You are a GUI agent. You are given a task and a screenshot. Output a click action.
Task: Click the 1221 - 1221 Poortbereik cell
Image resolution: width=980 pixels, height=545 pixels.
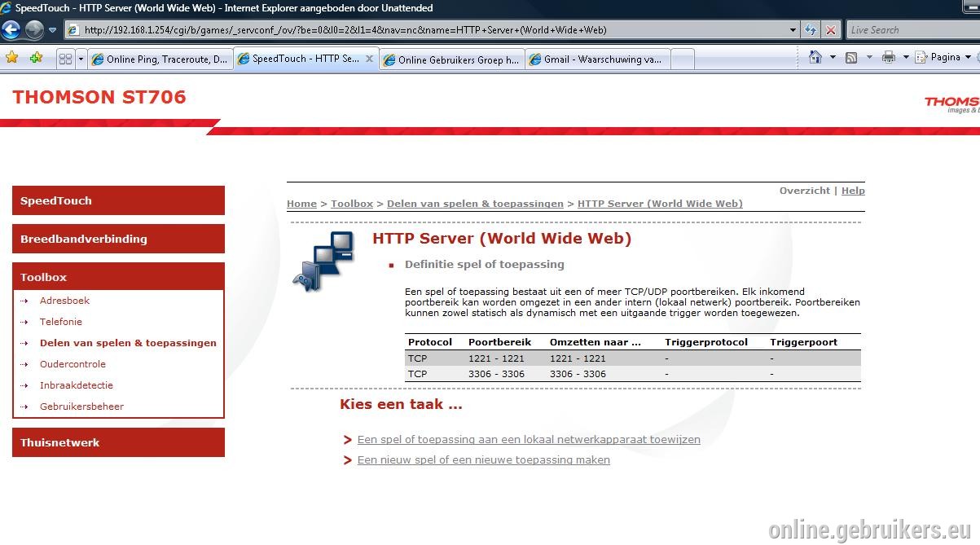point(496,358)
